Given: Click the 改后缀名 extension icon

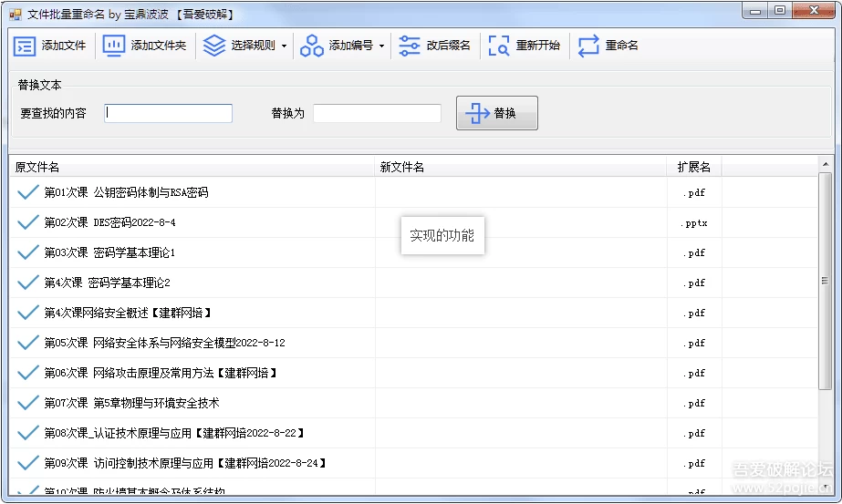Looking at the screenshot, I should [x=410, y=46].
